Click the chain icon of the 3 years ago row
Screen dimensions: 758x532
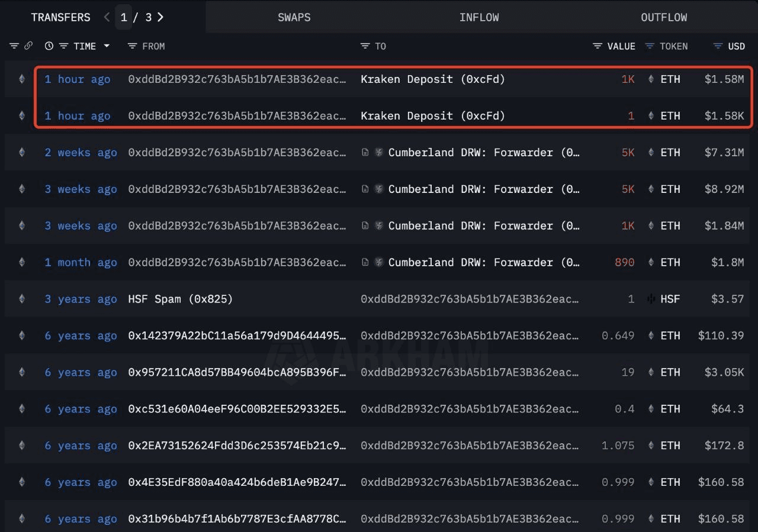(22, 299)
